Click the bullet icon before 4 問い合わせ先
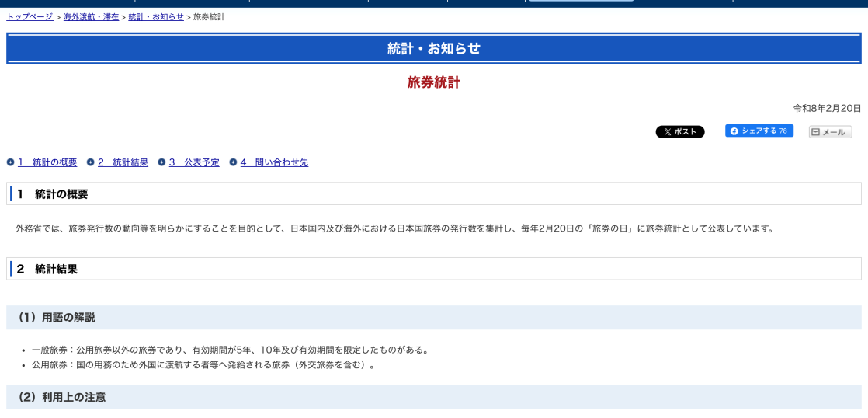The width and height of the screenshot is (868, 418). tap(233, 162)
